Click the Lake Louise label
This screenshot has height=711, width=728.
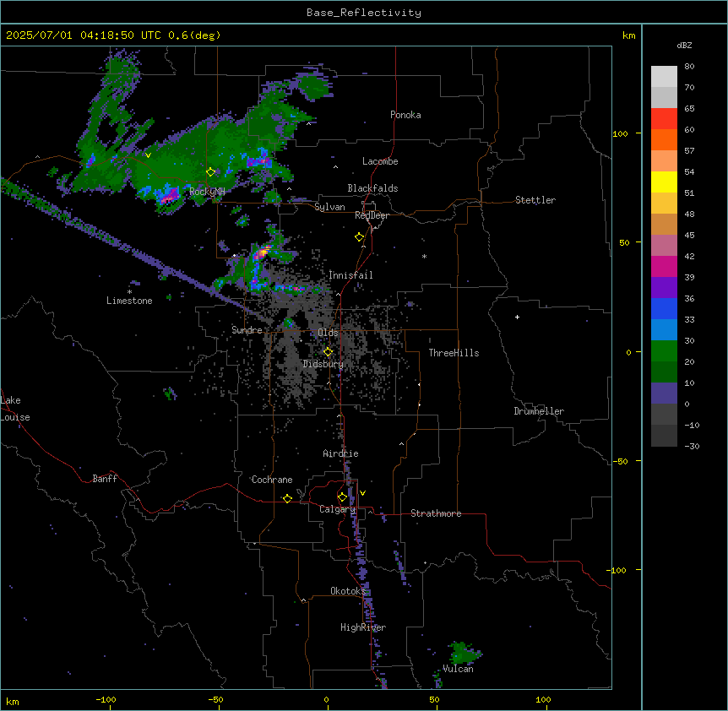(x=14, y=409)
